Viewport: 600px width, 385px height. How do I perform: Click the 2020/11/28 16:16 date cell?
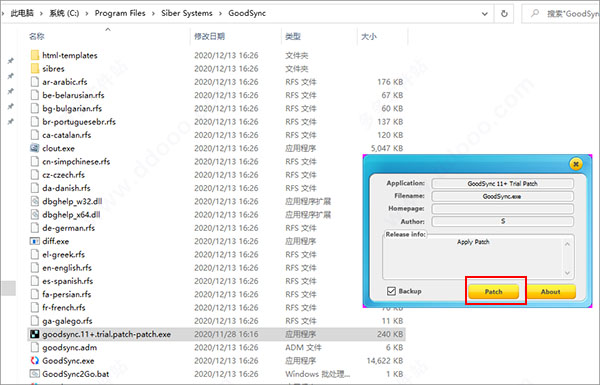click(226, 334)
